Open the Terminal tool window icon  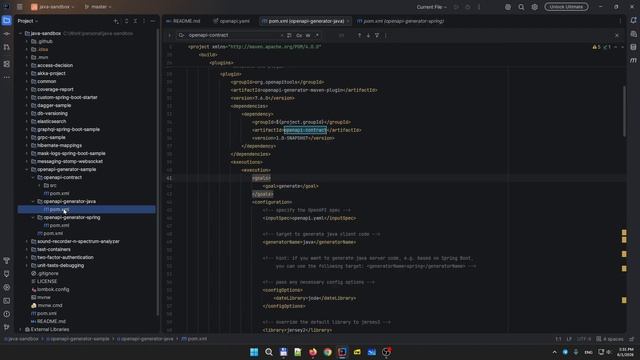[7, 301]
